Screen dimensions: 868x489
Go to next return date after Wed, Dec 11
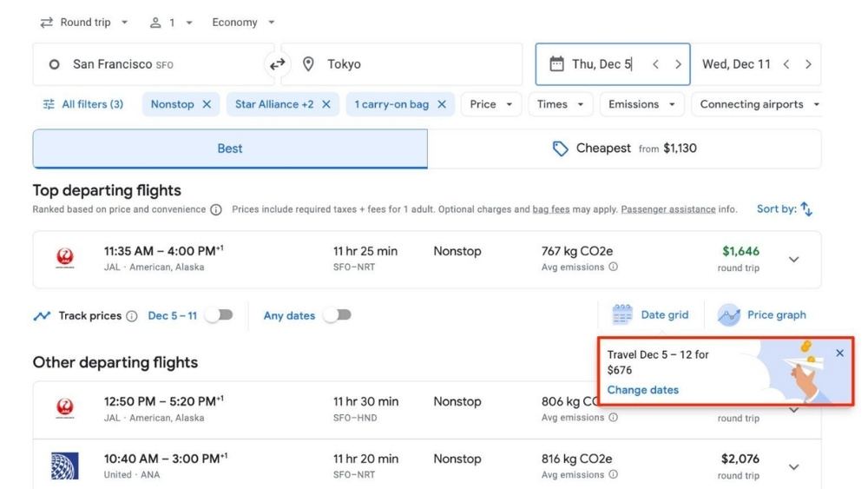tap(808, 64)
